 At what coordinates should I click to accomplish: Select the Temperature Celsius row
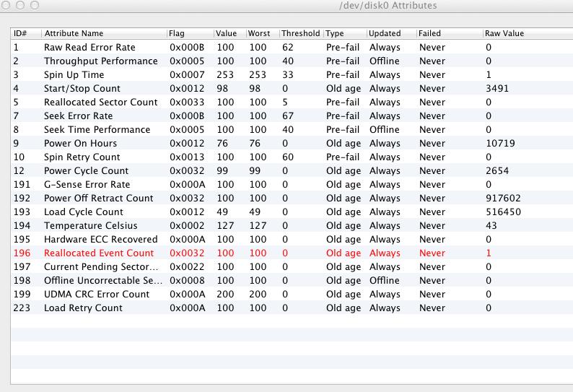pos(292,226)
